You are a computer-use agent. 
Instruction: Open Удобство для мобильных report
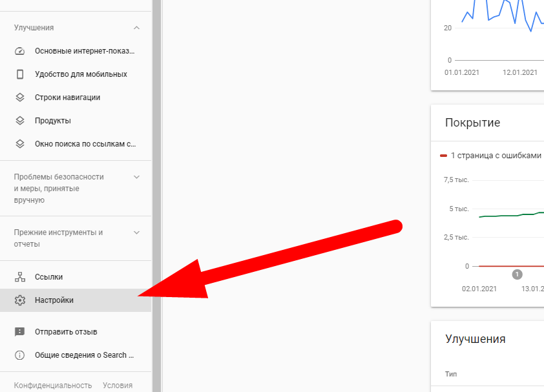76,74
